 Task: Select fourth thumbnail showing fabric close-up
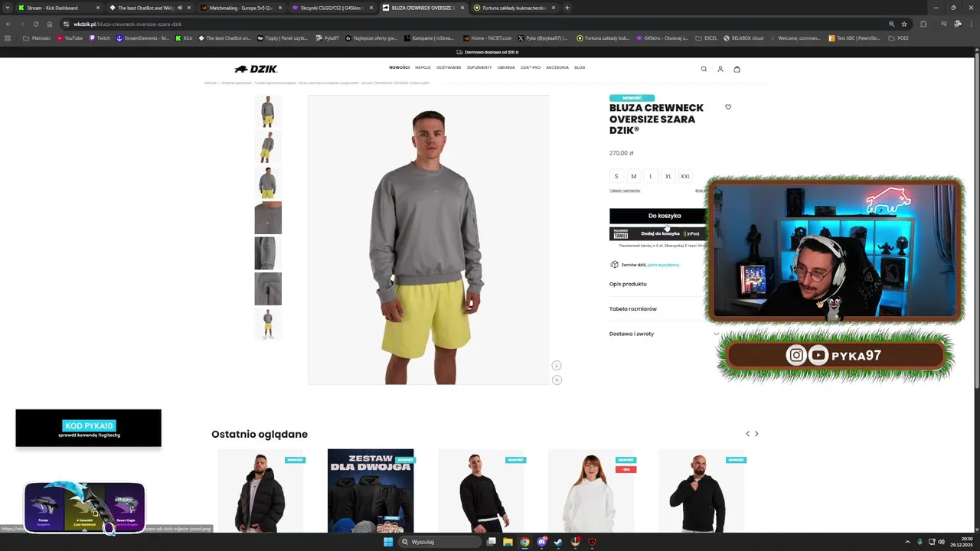[x=268, y=218]
